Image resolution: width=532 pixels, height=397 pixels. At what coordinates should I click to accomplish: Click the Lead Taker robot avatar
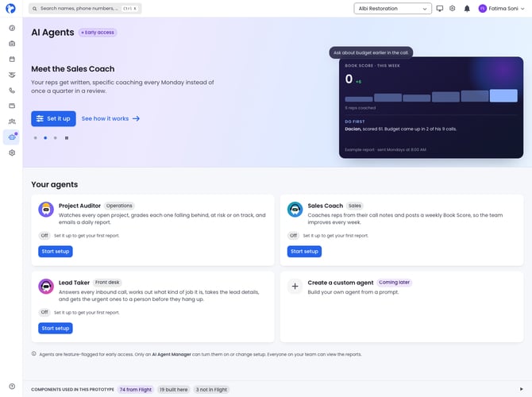46,287
